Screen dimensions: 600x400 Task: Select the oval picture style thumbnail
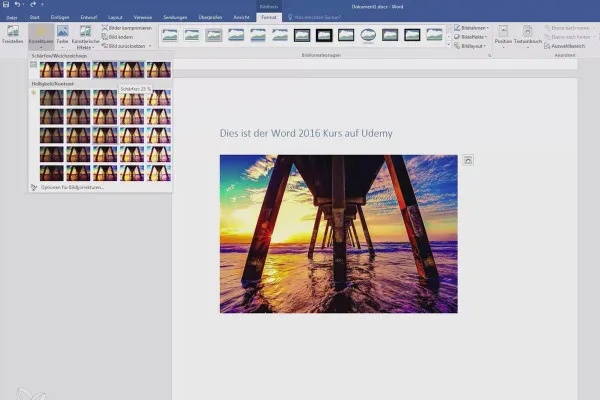coord(368,35)
